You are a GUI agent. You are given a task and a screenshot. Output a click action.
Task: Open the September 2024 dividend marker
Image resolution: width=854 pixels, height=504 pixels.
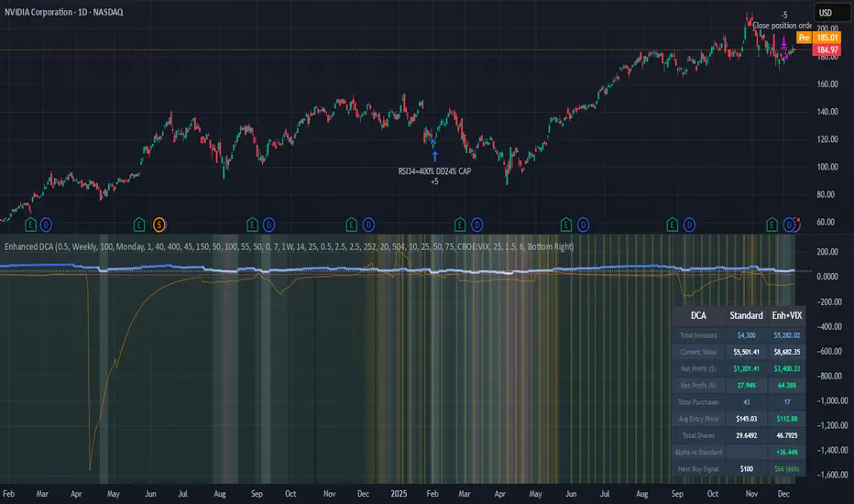pos(269,225)
